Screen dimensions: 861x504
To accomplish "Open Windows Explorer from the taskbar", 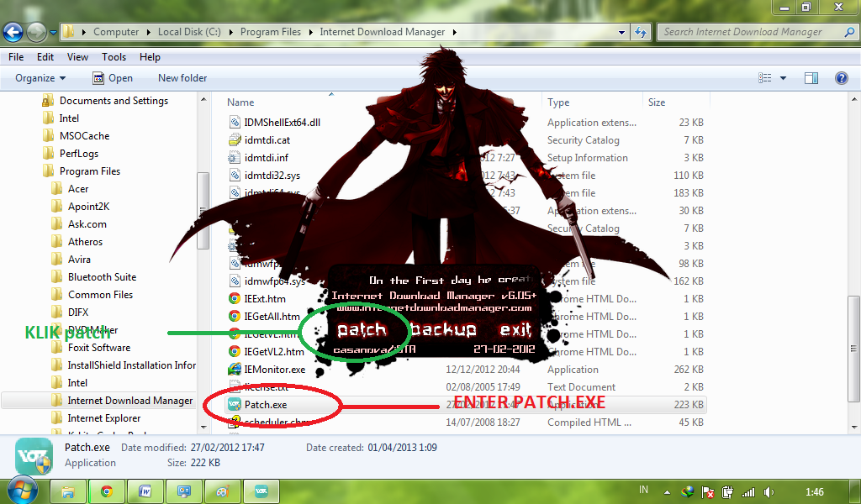I will pyautogui.click(x=67, y=491).
